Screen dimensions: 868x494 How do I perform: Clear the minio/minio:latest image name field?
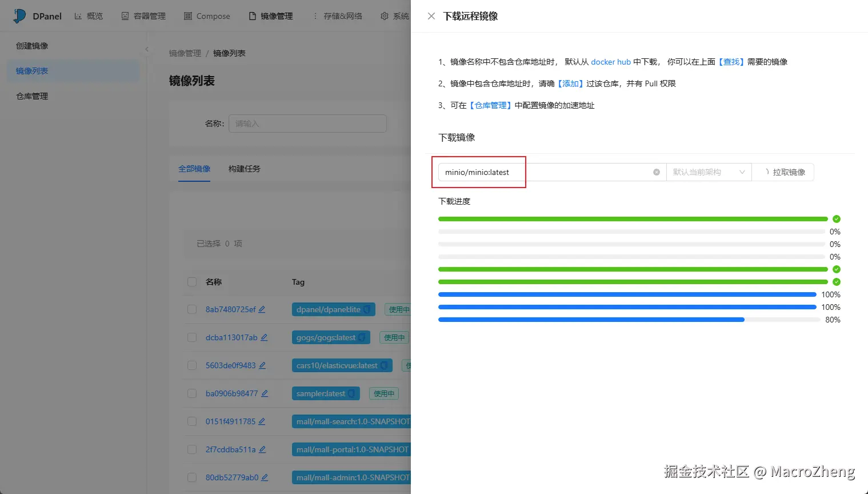pos(657,172)
